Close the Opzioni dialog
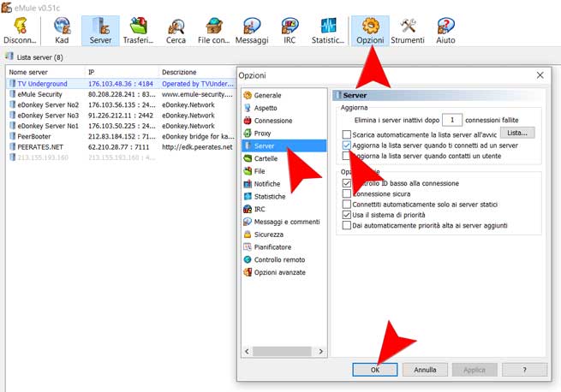Viewport: 561px width, 392px height. coord(540,75)
